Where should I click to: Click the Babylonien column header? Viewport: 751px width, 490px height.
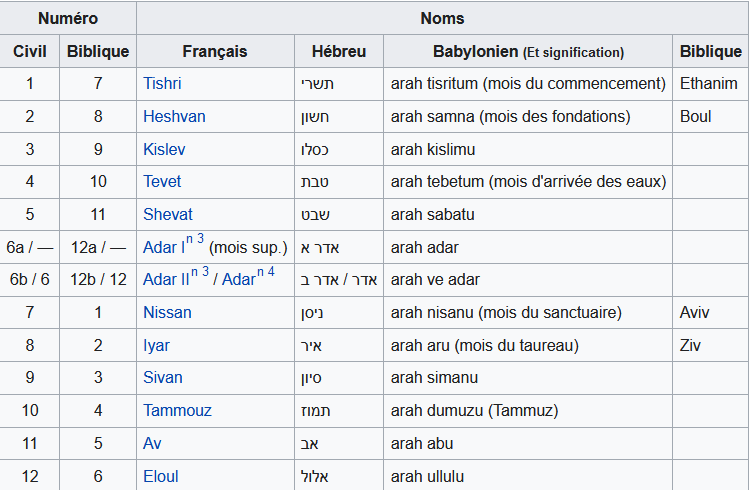528,51
